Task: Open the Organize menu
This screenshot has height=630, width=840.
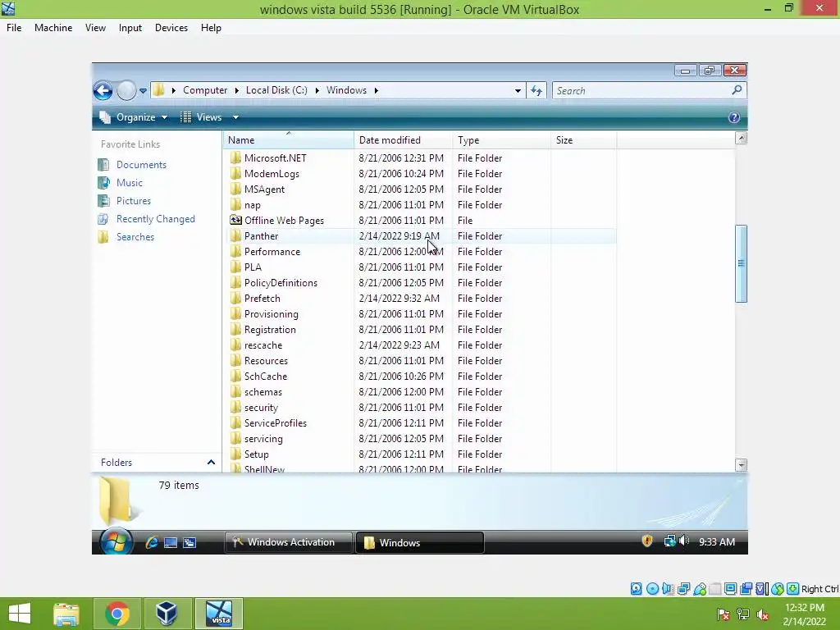Action: tap(134, 117)
